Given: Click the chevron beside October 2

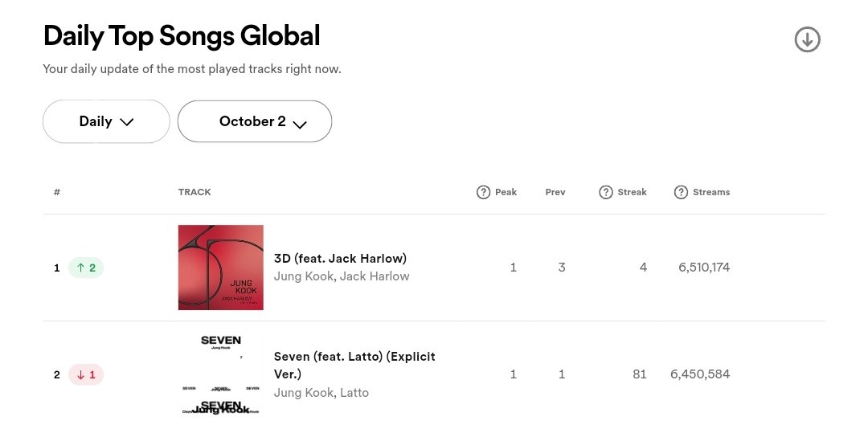Looking at the screenshot, I should (x=300, y=125).
